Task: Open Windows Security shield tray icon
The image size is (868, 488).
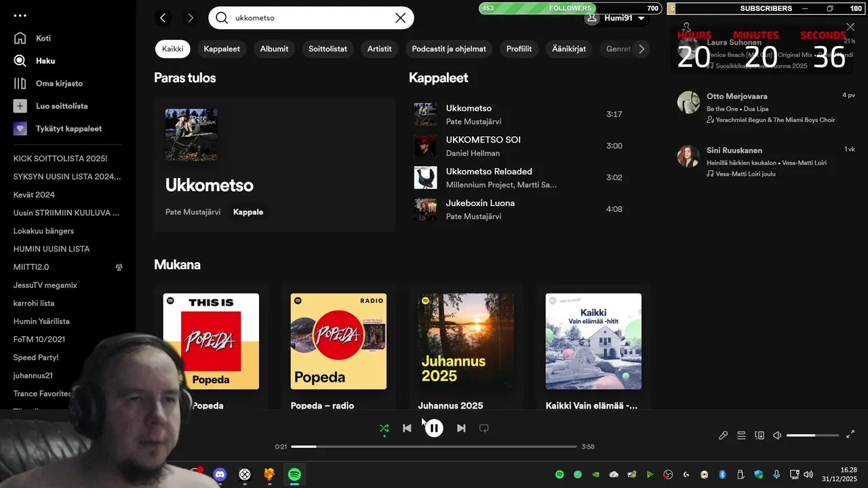Action: coord(758,474)
